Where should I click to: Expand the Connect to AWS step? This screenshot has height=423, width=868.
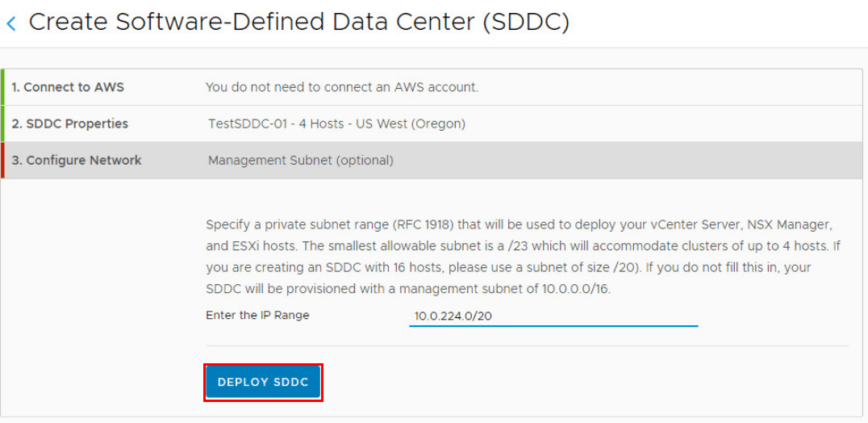point(68,87)
